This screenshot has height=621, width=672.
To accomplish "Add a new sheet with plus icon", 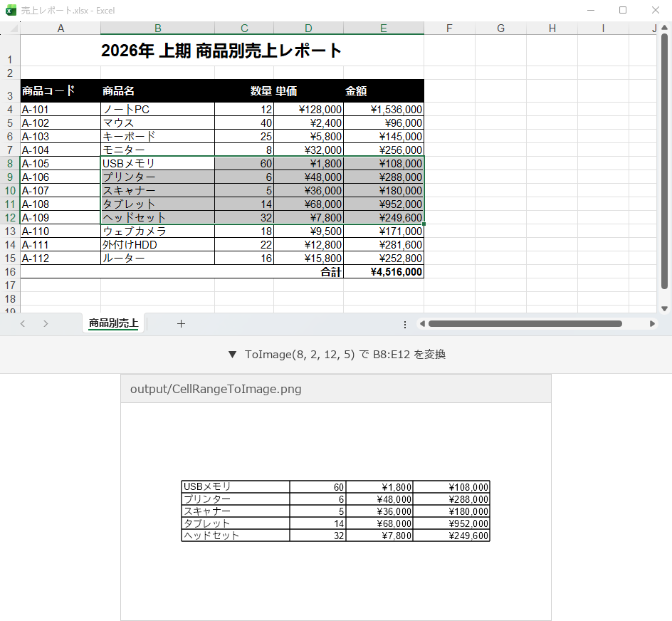I will [x=181, y=324].
